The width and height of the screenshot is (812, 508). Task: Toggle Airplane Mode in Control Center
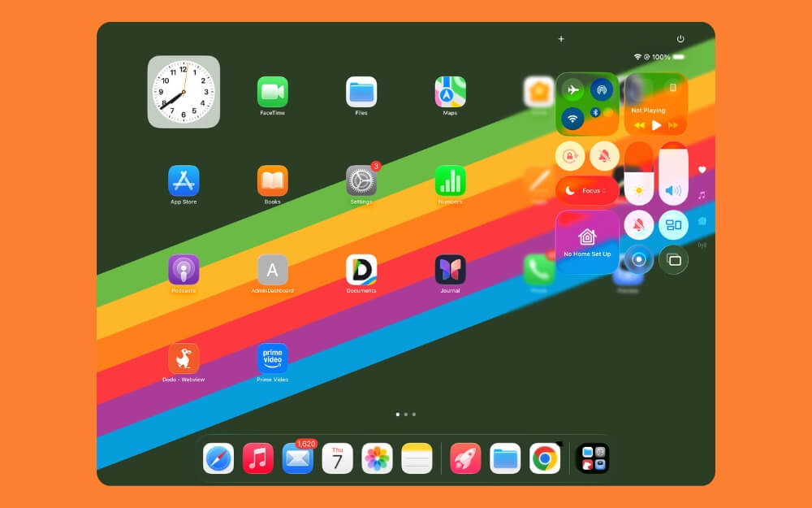tap(572, 89)
